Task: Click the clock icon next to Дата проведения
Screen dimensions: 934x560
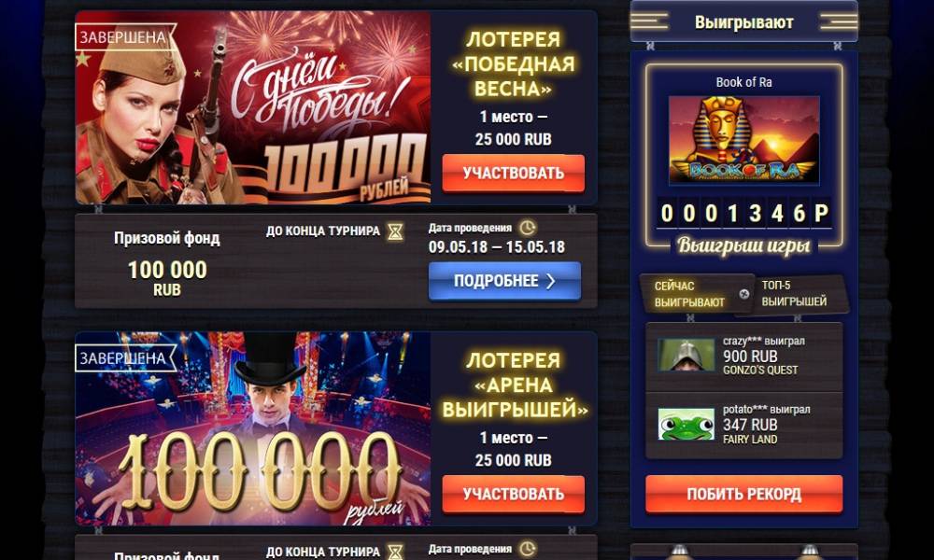Action: [527, 228]
